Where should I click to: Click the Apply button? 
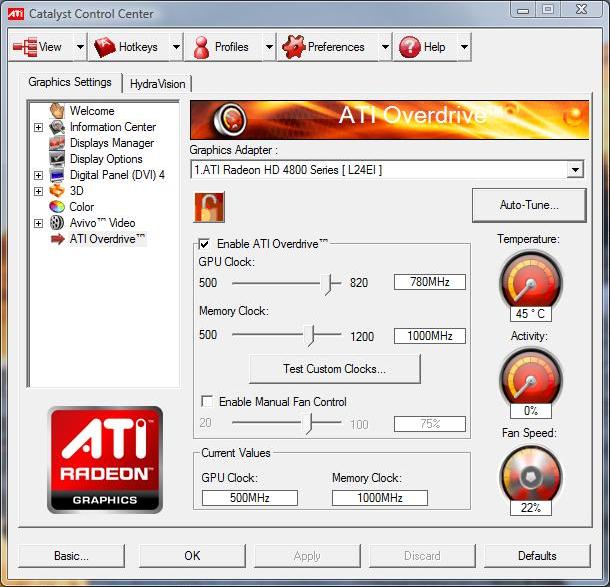coord(307,556)
